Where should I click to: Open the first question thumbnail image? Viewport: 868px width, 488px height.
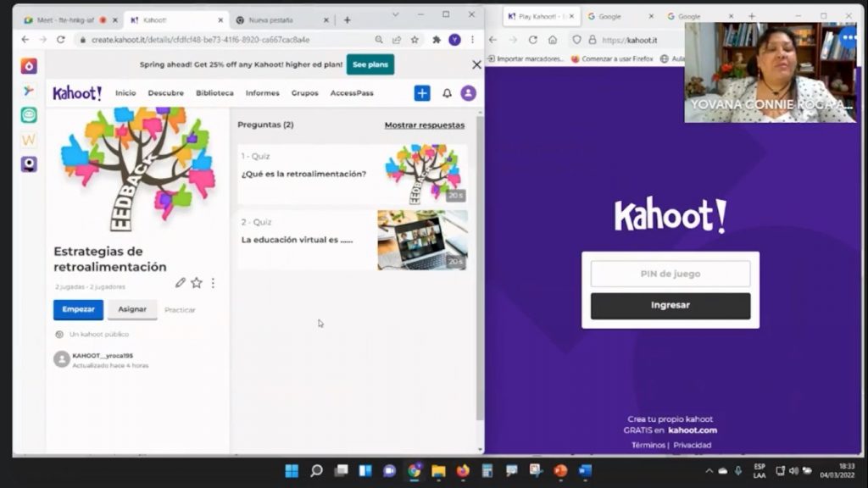click(x=422, y=174)
